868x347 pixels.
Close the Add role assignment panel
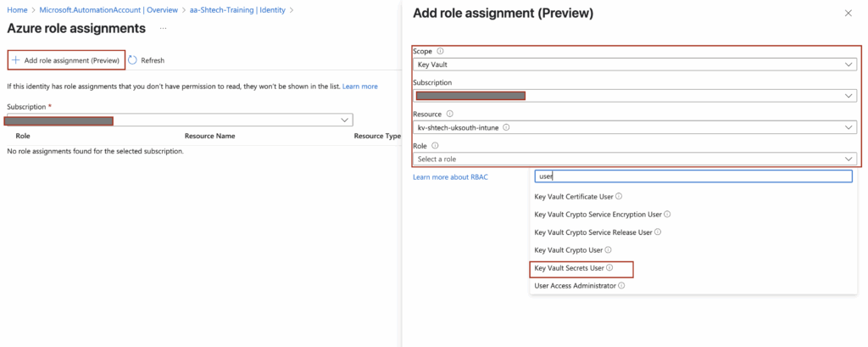[x=849, y=14]
